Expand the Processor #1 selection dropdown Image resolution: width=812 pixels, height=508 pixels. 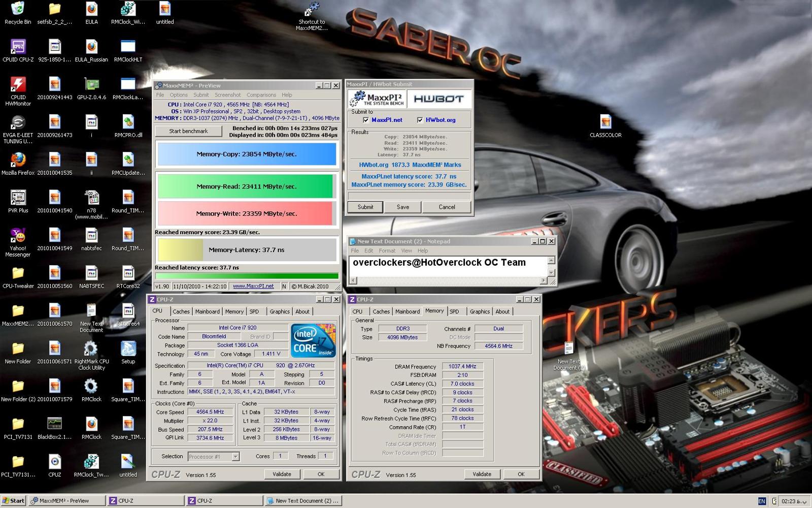click(235, 456)
